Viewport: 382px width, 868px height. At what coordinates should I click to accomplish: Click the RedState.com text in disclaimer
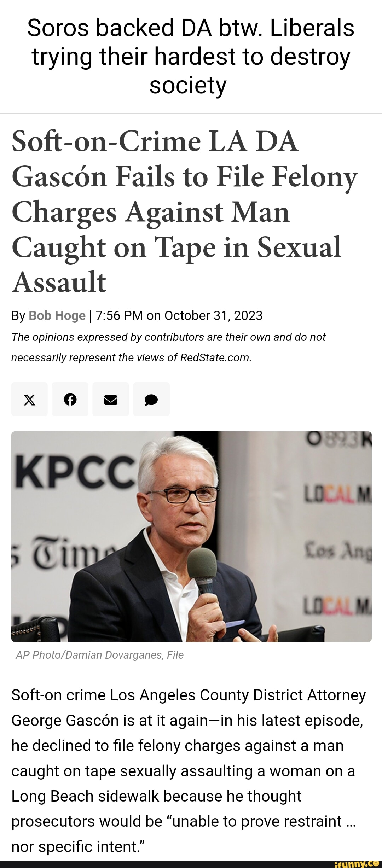[215, 357]
